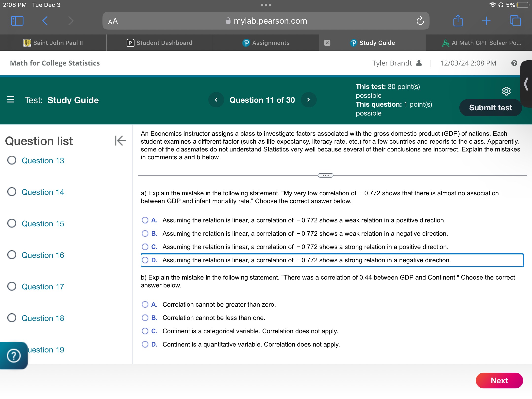Open Question 18 in the list

pyautogui.click(x=43, y=318)
